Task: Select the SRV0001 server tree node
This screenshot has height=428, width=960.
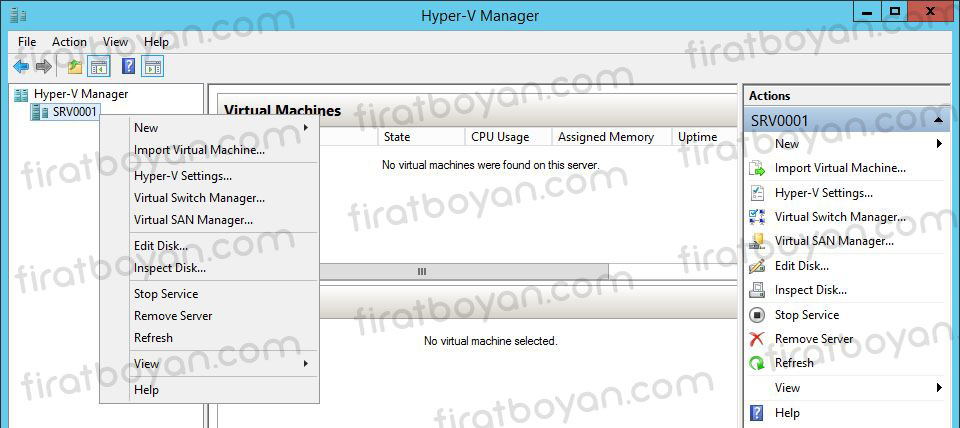Action: coord(75,112)
